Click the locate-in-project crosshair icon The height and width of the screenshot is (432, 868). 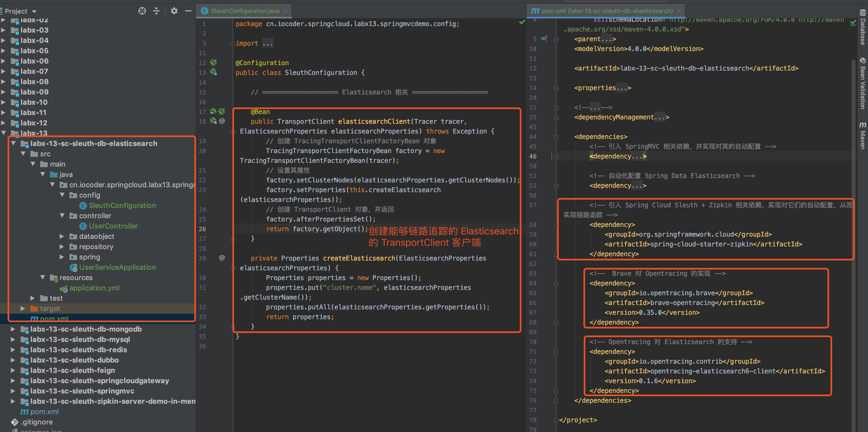[142, 11]
